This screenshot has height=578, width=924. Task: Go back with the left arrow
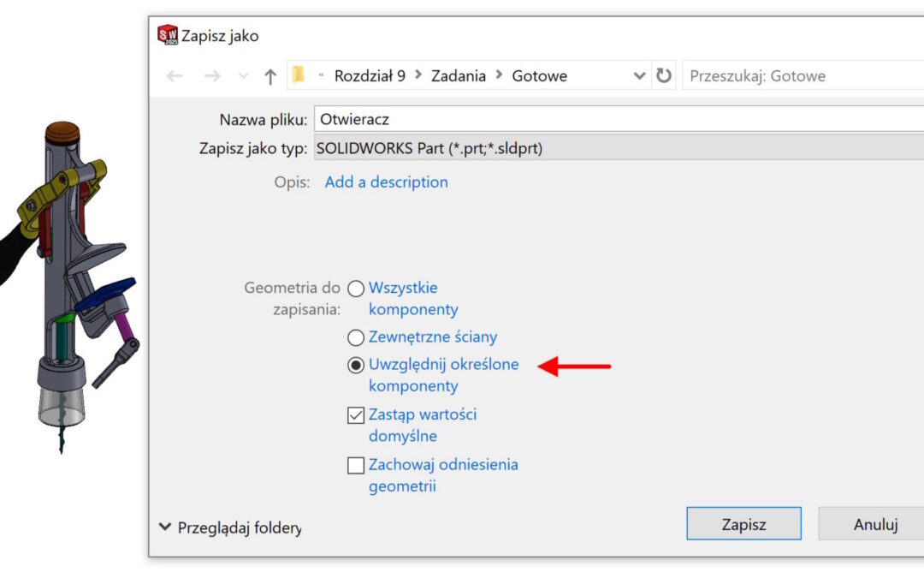[175, 76]
